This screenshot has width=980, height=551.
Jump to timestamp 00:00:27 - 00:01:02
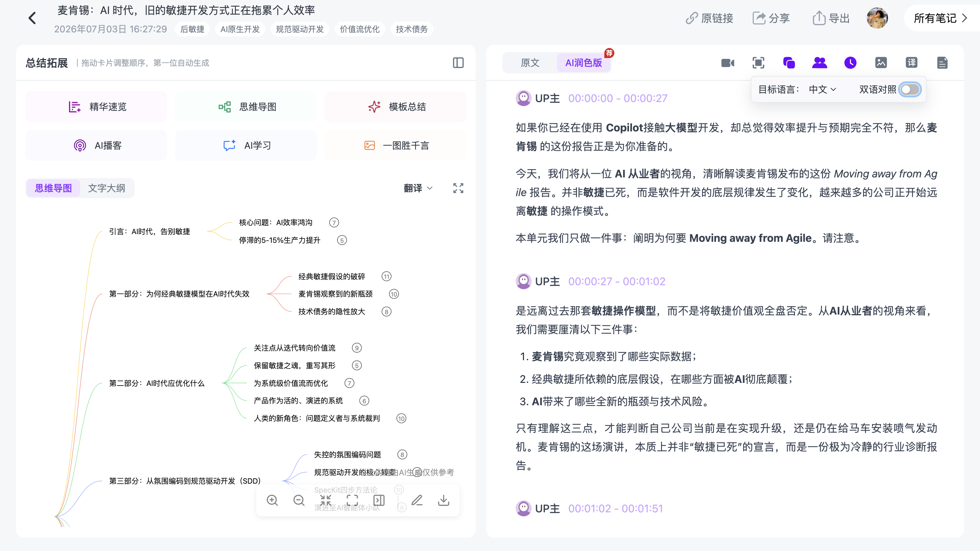point(617,282)
